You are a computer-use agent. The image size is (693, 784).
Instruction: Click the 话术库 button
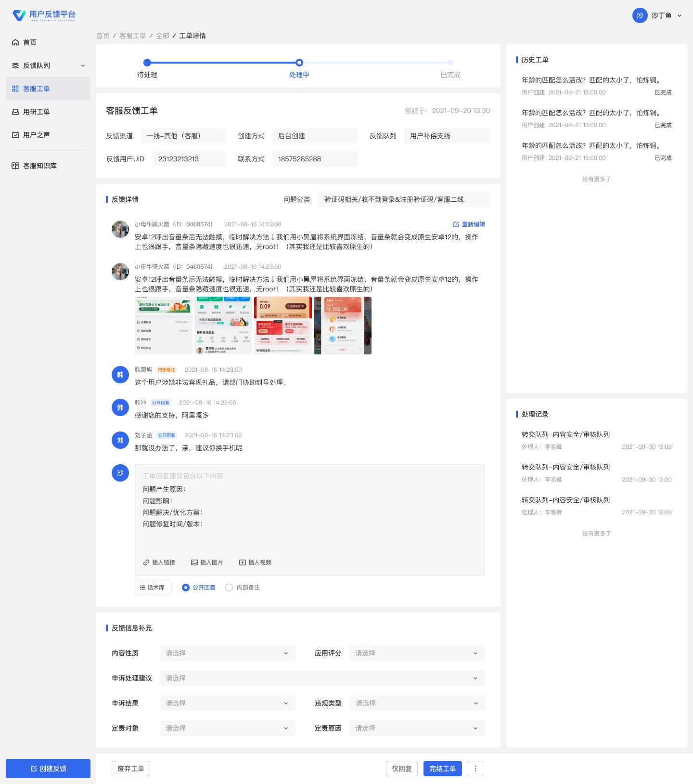pos(153,588)
